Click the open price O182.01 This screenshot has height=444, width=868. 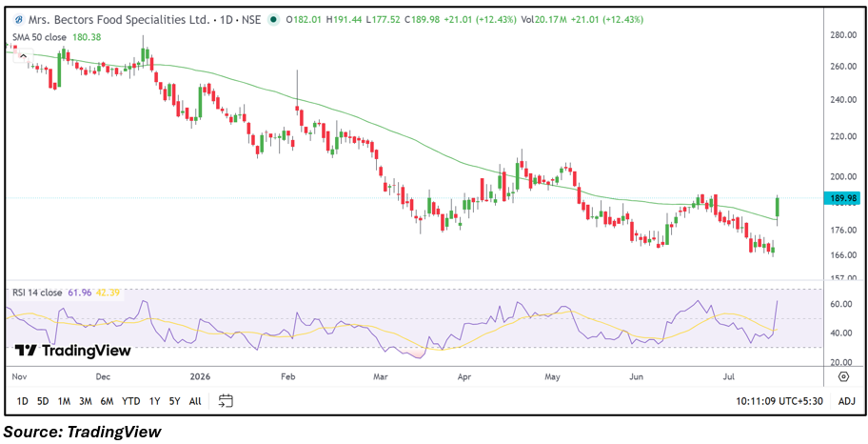[x=304, y=19]
